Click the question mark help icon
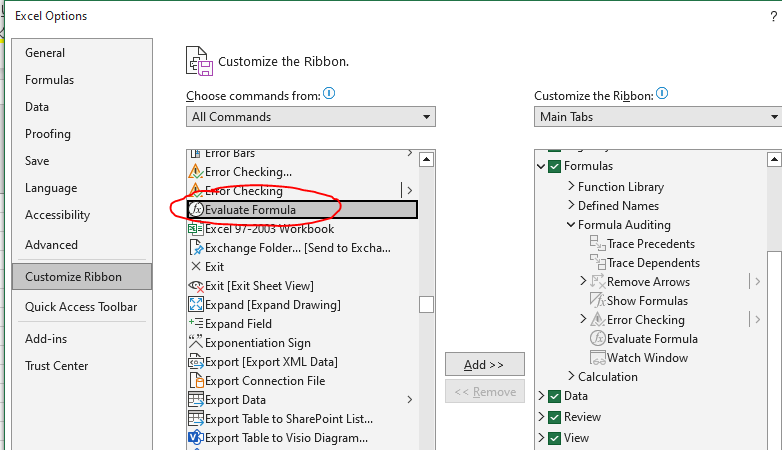782x450 pixels. coord(774,16)
